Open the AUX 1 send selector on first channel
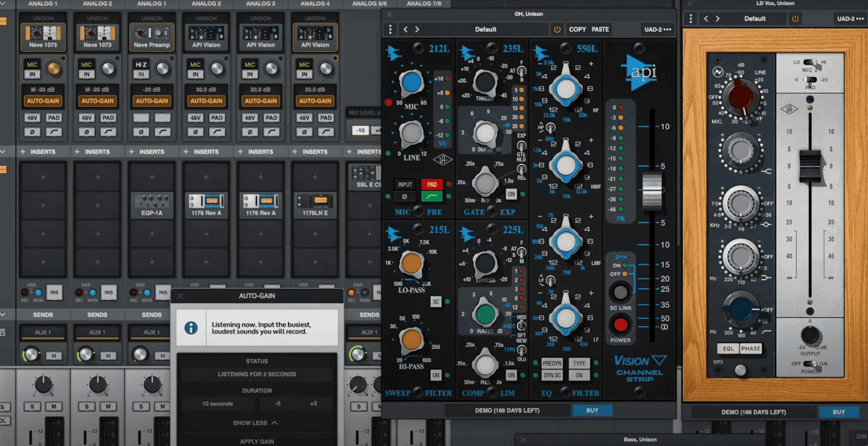Viewport: 868px width, 446px height. 43,332
